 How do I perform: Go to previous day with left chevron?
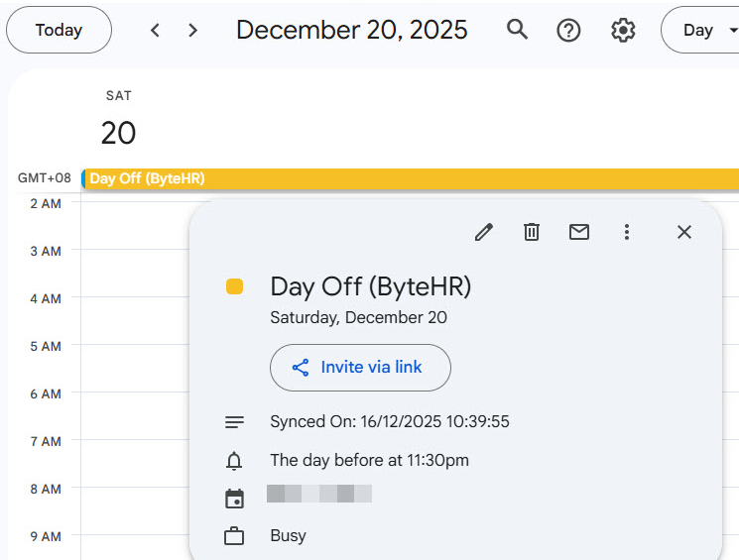pyautogui.click(x=155, y=30)
